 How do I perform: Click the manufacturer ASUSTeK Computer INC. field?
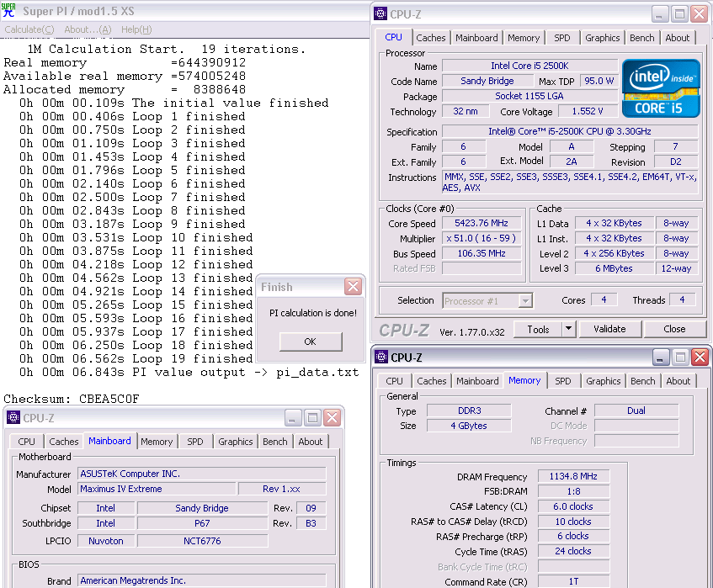coord(202,474)
